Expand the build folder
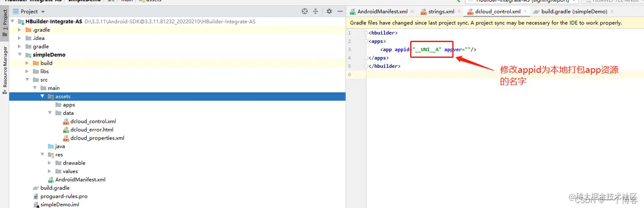This screenshot has width=644, height=208. [27, 63]
